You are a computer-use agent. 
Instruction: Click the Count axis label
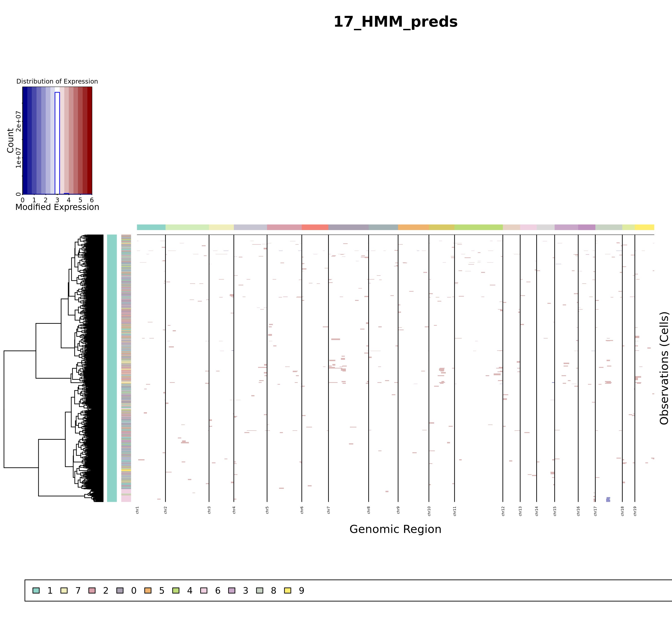10,141
